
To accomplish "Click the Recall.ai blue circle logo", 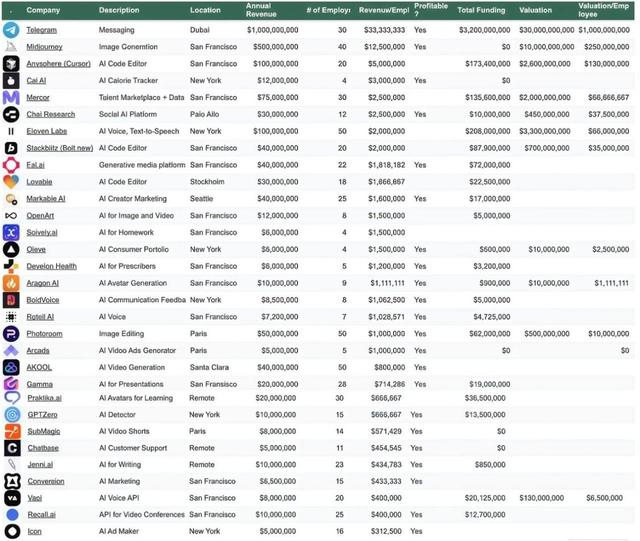I will [12, 515].
